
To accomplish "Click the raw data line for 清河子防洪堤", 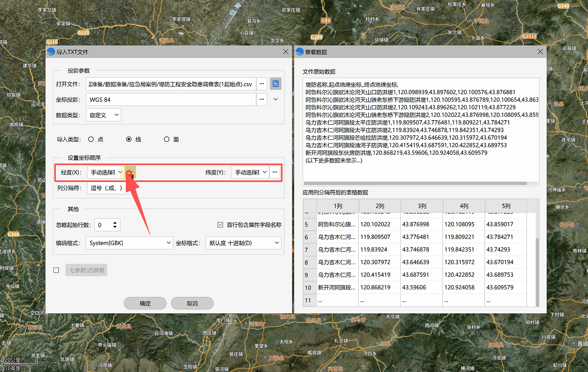I will pyautogui.click(x=406, y=145).
